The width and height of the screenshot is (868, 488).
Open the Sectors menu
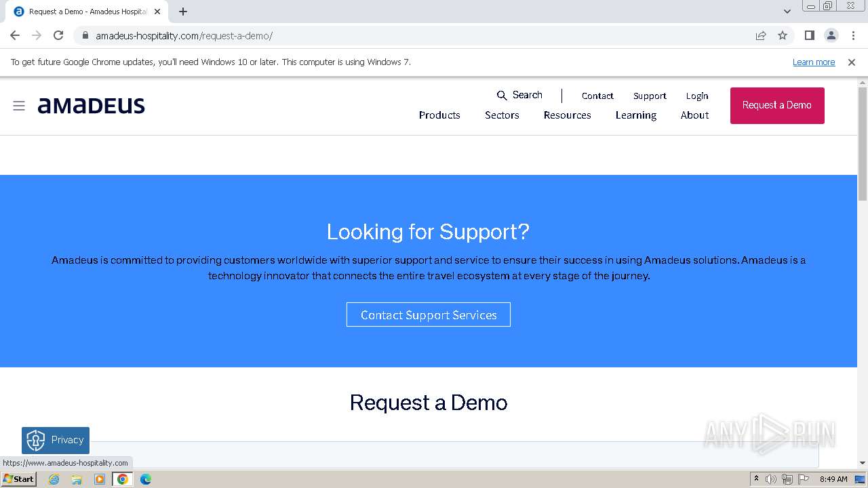502,115
